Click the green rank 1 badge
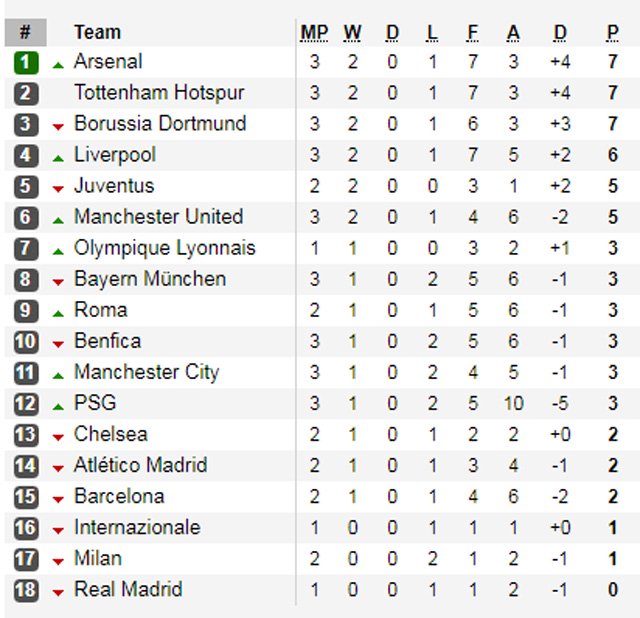 tap(26, 62)
